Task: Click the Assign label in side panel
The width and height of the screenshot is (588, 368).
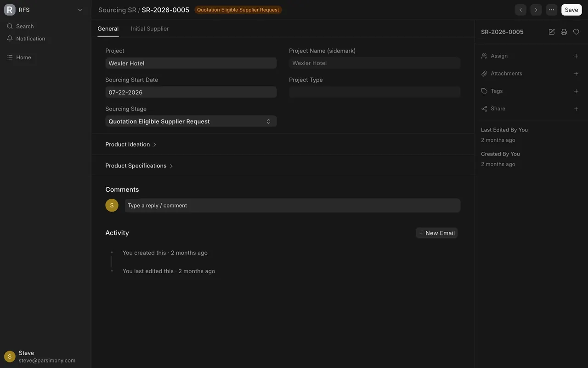Action: tap(499, 56)
